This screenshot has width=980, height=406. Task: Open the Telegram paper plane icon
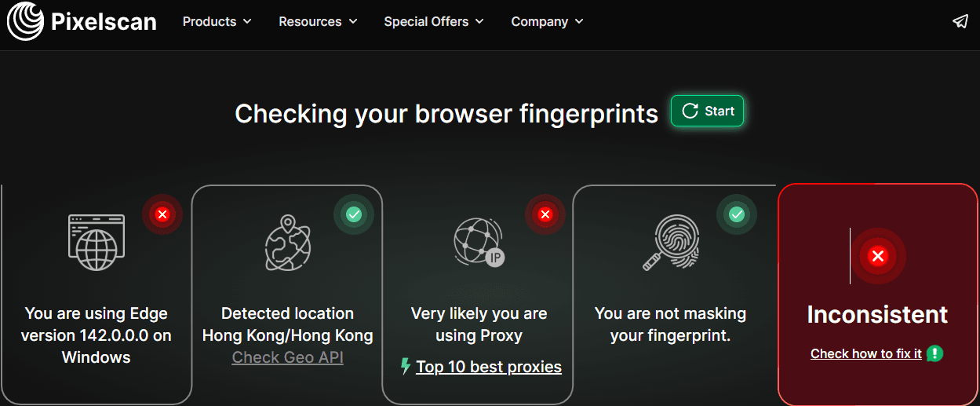(x=960, y=21)
